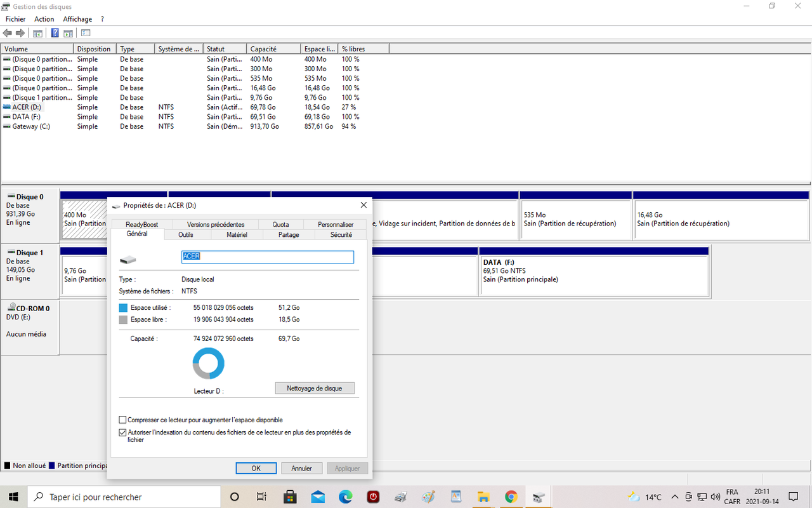Screen dimensions: 812x508
Task: Click the show/hide console tree toolbar icon
Action: 38,33
